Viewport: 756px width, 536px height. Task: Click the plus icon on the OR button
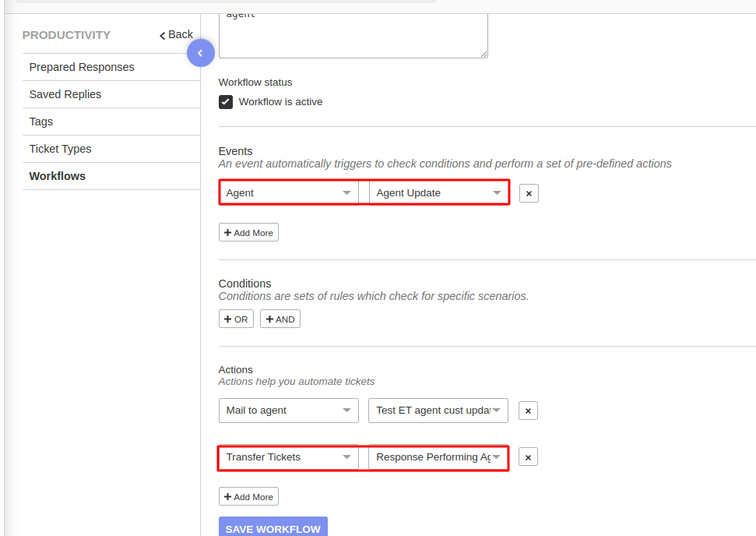228,319
